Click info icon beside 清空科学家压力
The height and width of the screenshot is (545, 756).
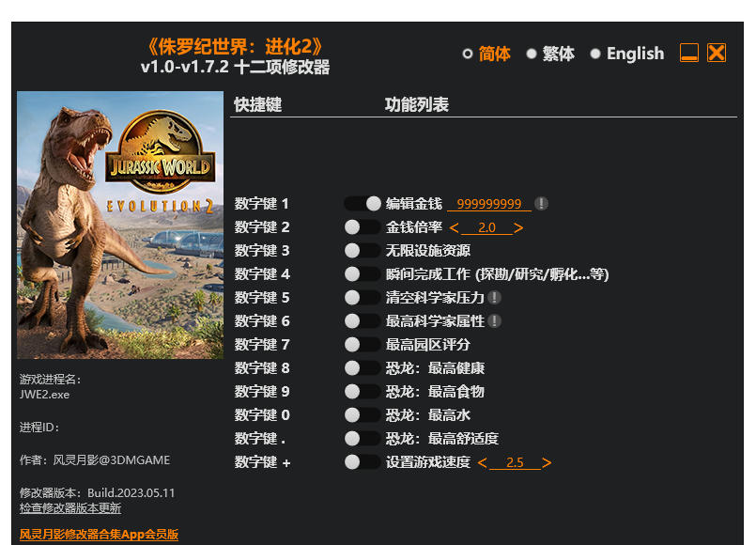click(x=494, y=298)
